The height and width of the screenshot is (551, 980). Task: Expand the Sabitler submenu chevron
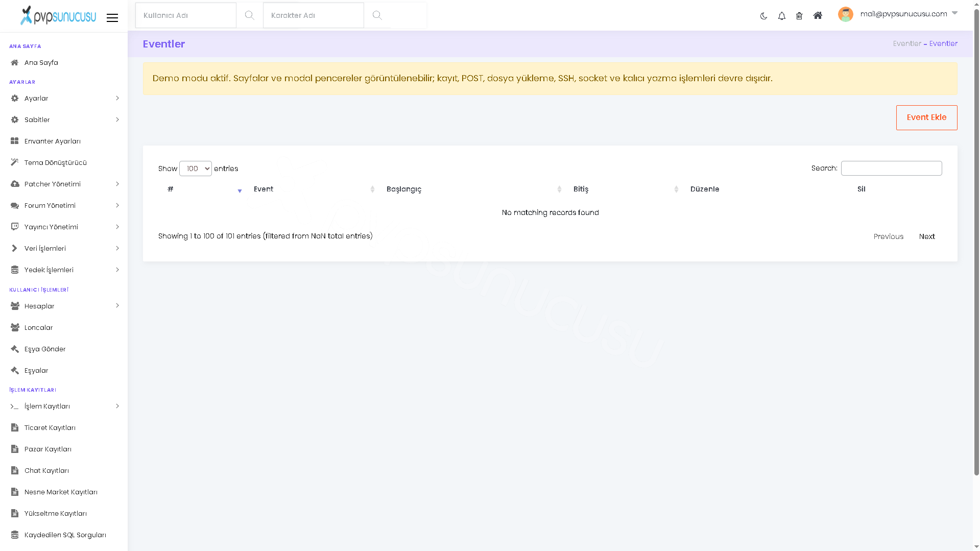pyautogui.click(x=117, y=120)
